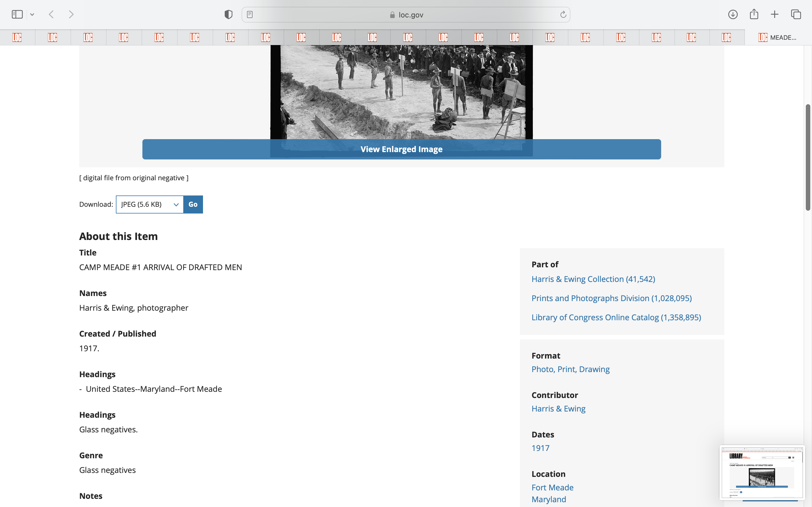Click the page's vertical scrollbar thumb
Viewport: 812px width, 507px height.
point(808,158)
